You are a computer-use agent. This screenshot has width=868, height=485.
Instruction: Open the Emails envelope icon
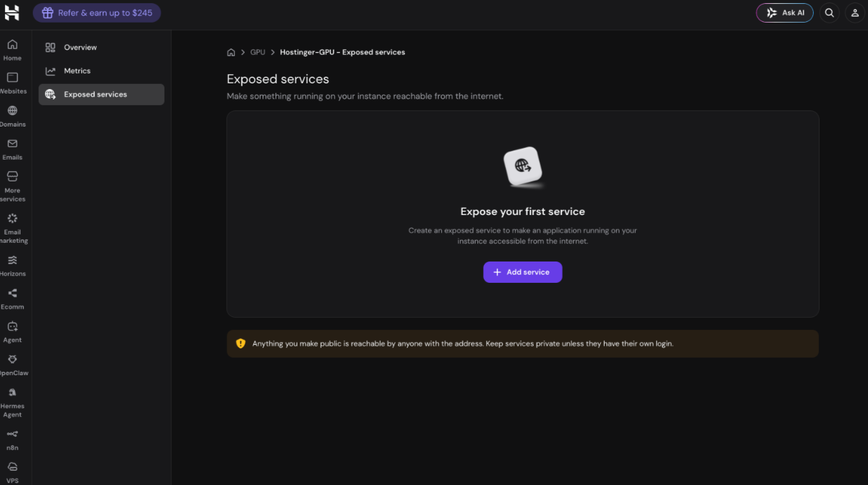click(x=12, y=143)
